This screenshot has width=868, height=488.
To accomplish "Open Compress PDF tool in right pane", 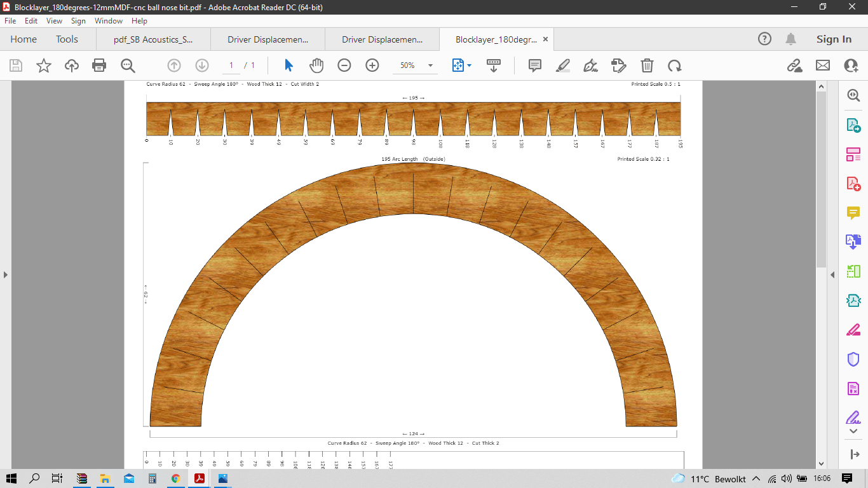I will click(x=853, y=300).
